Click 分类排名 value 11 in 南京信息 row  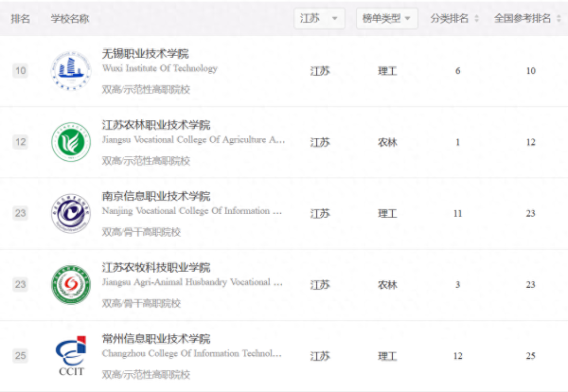point(458,213)
